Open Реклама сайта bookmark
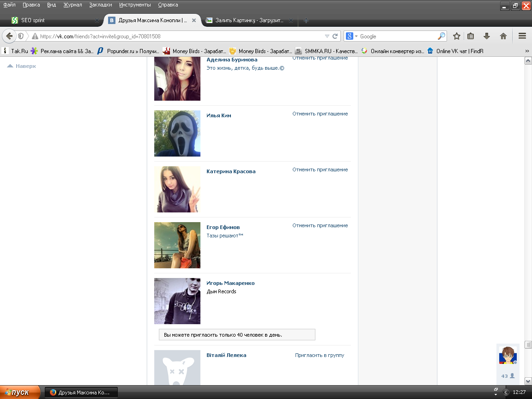 [x=62, y=51]
